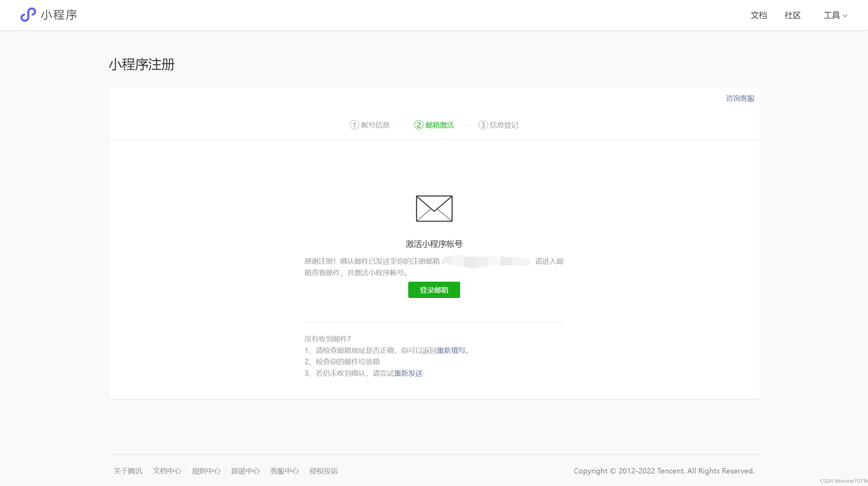This screenshot has width=868, height=486.
Task: Click the 小程序 mini program logo icon
Action: [x=28, y=15]
